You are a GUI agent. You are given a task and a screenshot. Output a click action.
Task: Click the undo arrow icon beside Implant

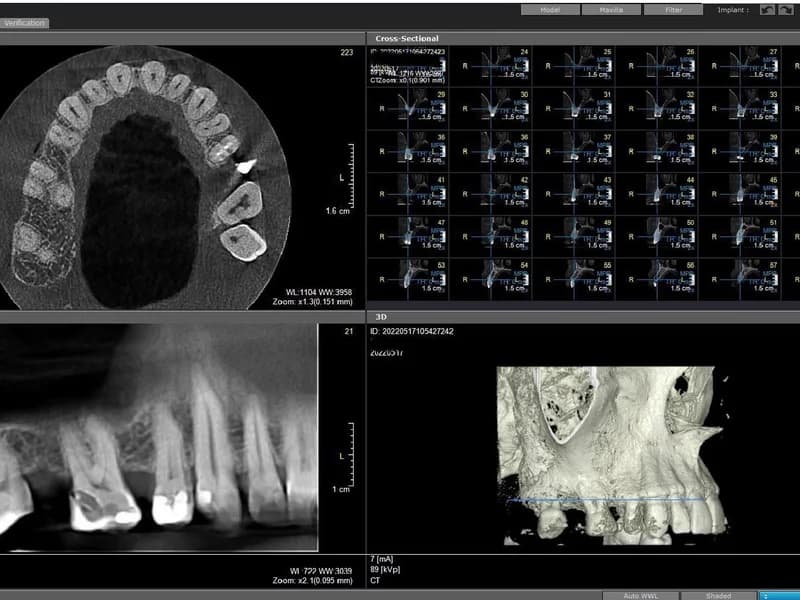coord(767,9)
